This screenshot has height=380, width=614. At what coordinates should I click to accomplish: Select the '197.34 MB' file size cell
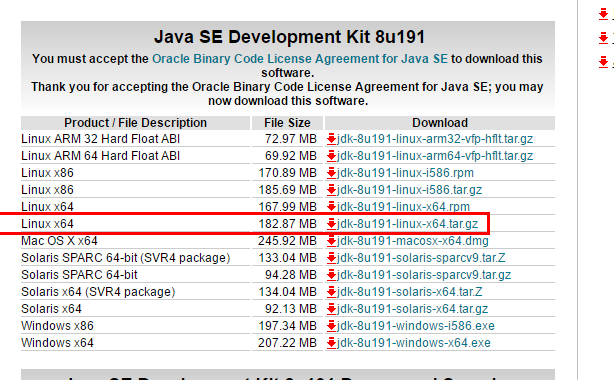point(287,326)
